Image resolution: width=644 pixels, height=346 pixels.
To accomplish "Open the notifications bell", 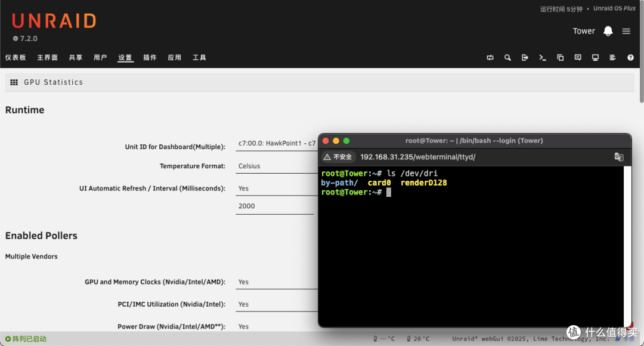I will pyautogui.click(x=608, y=31).
